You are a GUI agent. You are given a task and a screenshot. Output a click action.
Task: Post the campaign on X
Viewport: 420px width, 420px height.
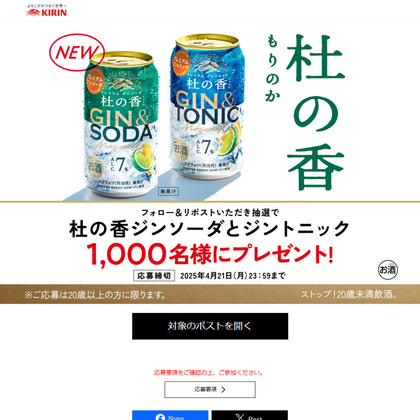pos(250,415)
